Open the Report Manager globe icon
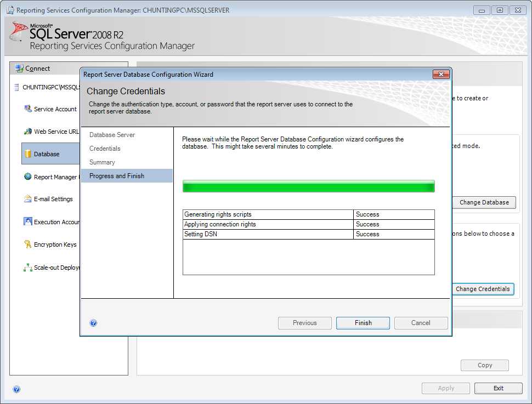Screen dimensions: 532x404 [x=28, y=177]
